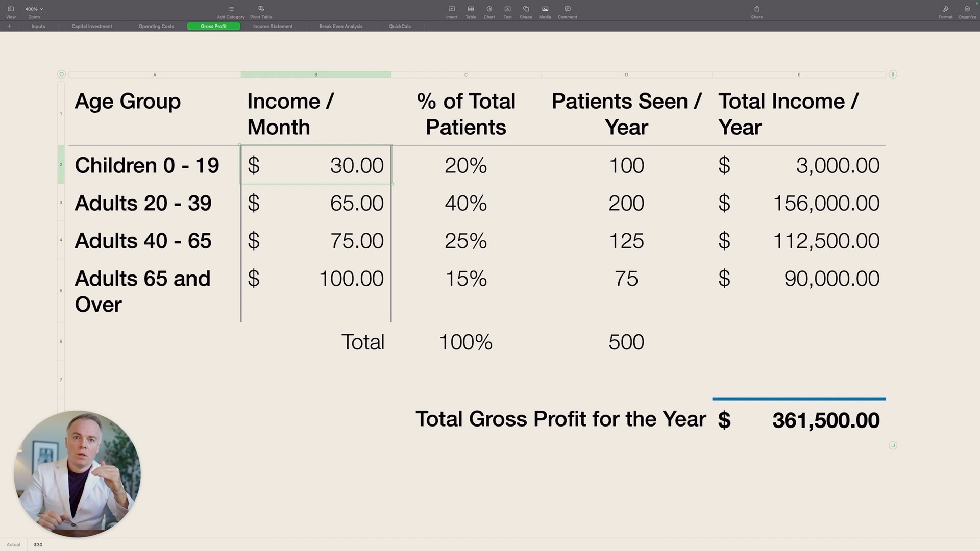Switch to the Income Statement sheet tab
The width and height of the screenshot is (980, 551).
click(273, 26)
